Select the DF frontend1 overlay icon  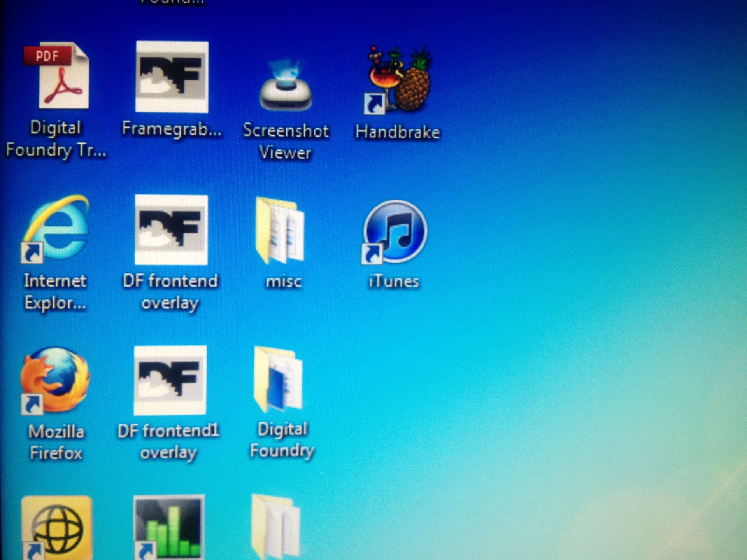[170, 380]
